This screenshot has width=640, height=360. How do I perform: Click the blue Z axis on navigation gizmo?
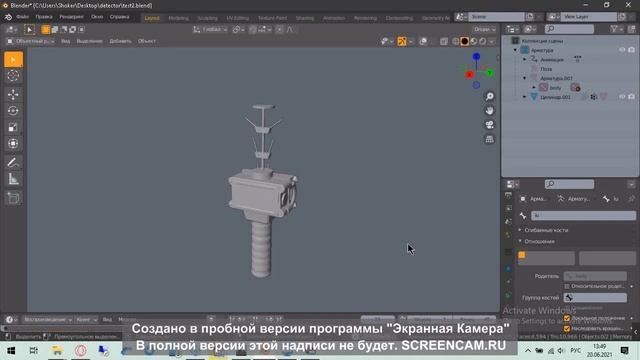pyautogui.click(x=476, y=56)
